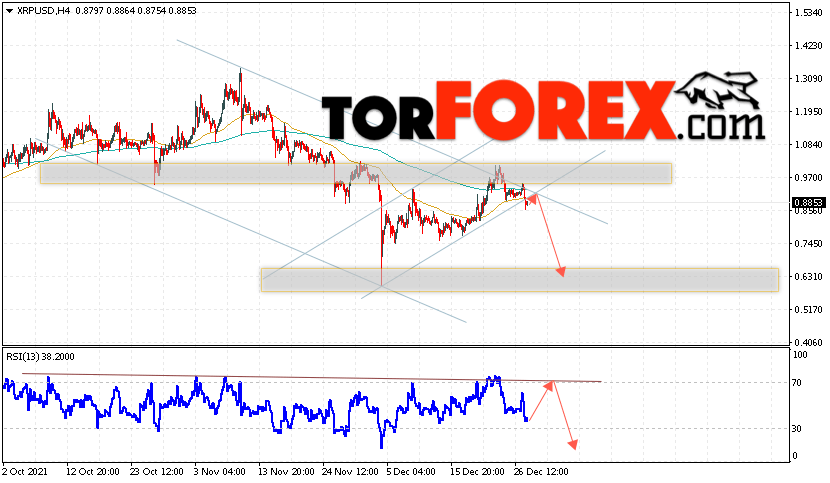Click the 13 Nov 20:00 time label
This screenshot has width=830, height=483.
(x=285, y=471)
